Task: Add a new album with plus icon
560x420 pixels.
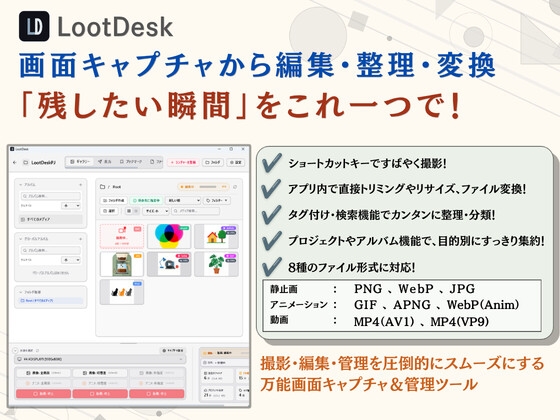Action: pos(80,185)
